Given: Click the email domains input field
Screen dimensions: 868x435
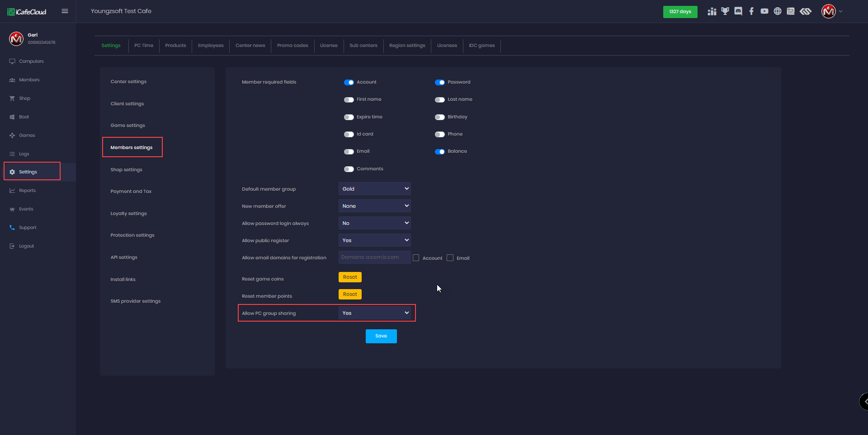Looking at the screenshot, I should [x=374, y=257].
